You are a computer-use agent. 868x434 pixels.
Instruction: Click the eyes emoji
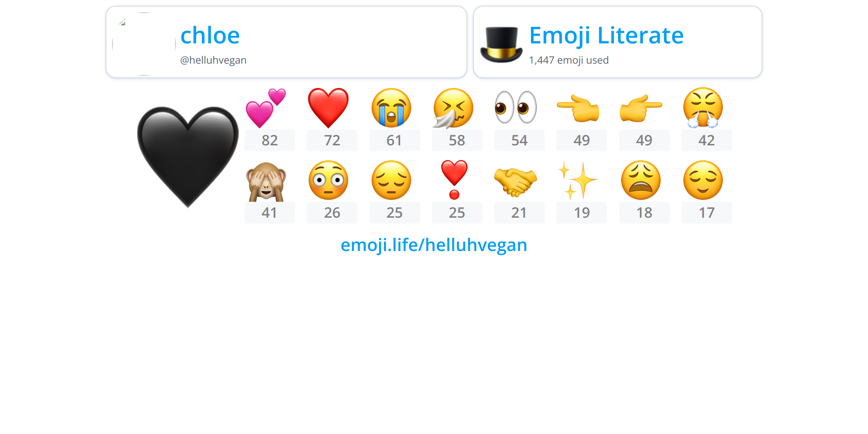click(x=516, y=107)
